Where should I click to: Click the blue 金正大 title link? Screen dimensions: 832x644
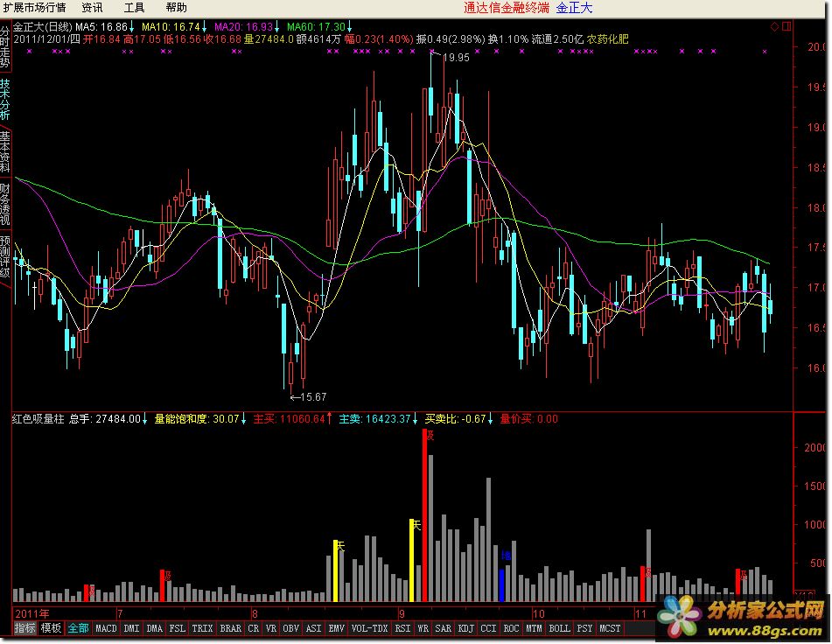[x=574, y=7]
